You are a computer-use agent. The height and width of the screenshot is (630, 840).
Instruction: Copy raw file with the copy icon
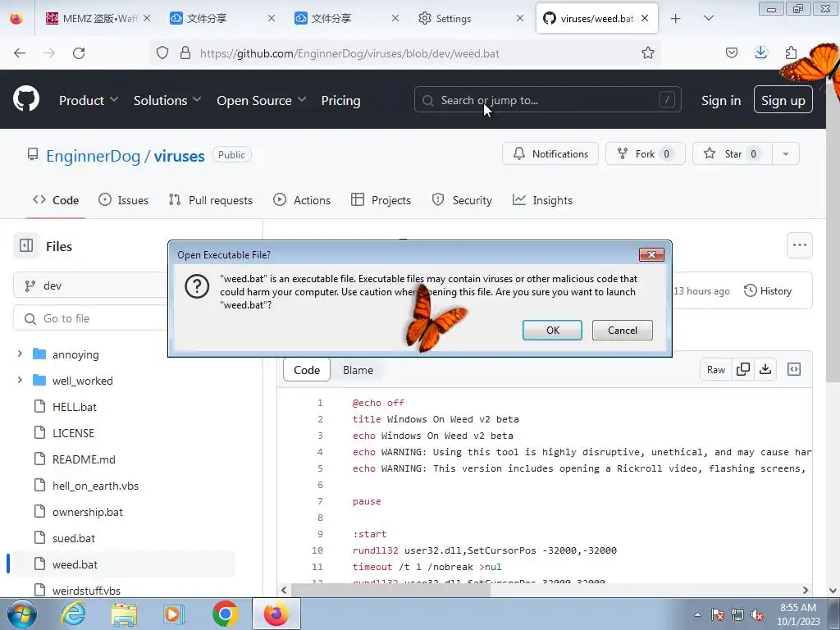coord(743,369)
